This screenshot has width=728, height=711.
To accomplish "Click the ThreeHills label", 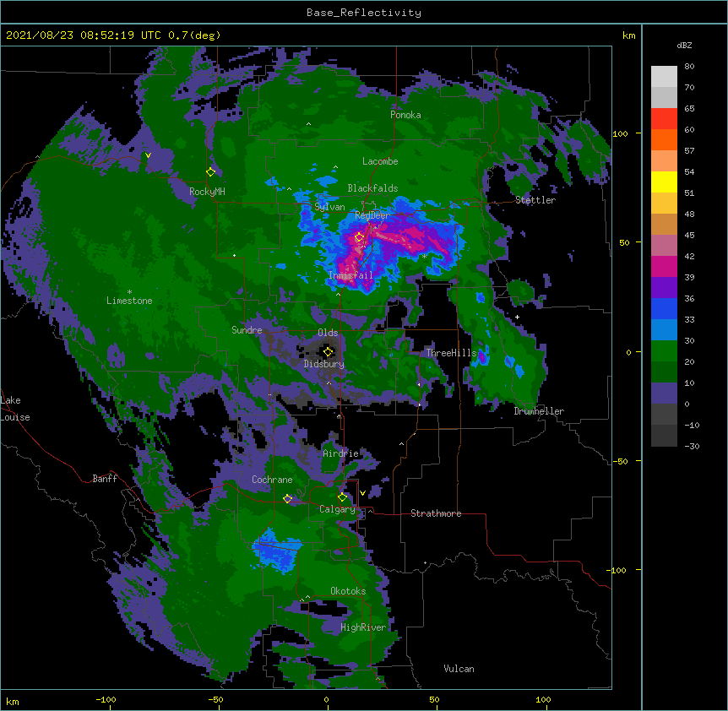I will pyautogui.click(x=451, y=353).
